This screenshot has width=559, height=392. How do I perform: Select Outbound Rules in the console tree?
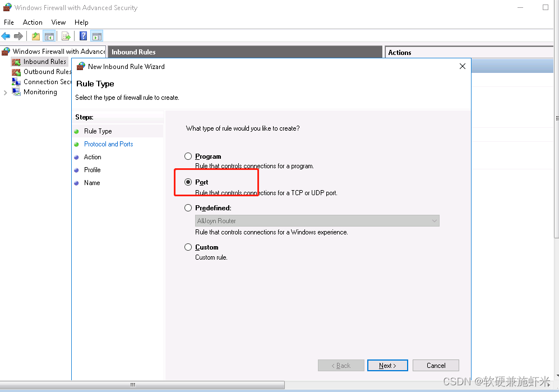(x=47, y=72)
